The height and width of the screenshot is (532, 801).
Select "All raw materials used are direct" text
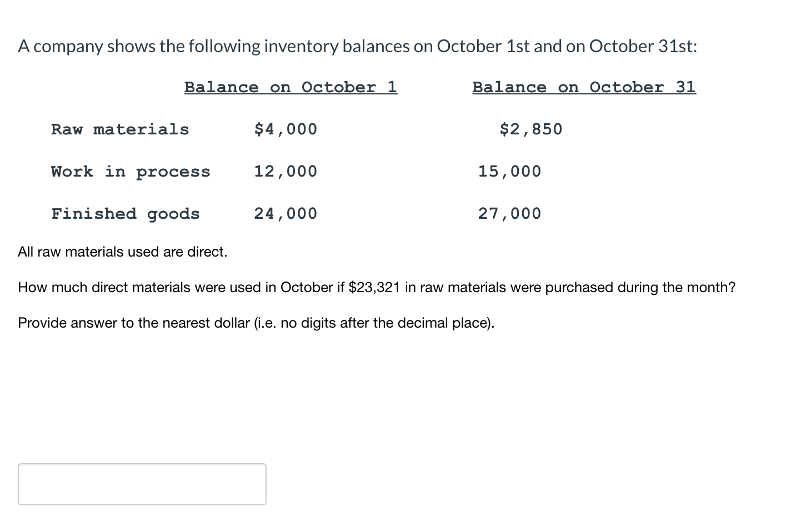(x=122, y=252)
